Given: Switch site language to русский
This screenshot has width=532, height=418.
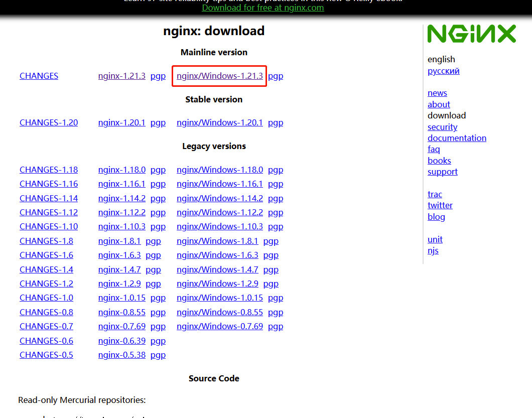Looking at the screenshot, I should [443, 71].
